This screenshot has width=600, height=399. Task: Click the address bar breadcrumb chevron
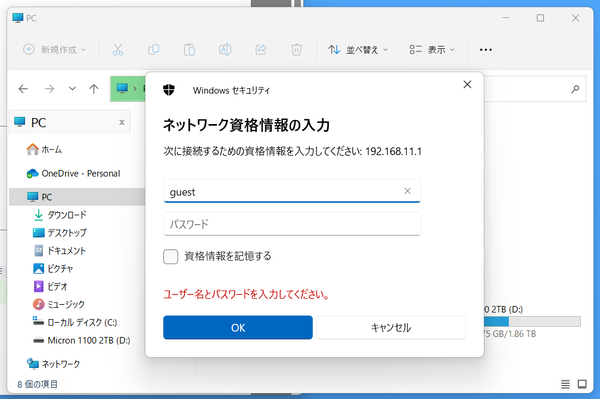tap(135, 89)
